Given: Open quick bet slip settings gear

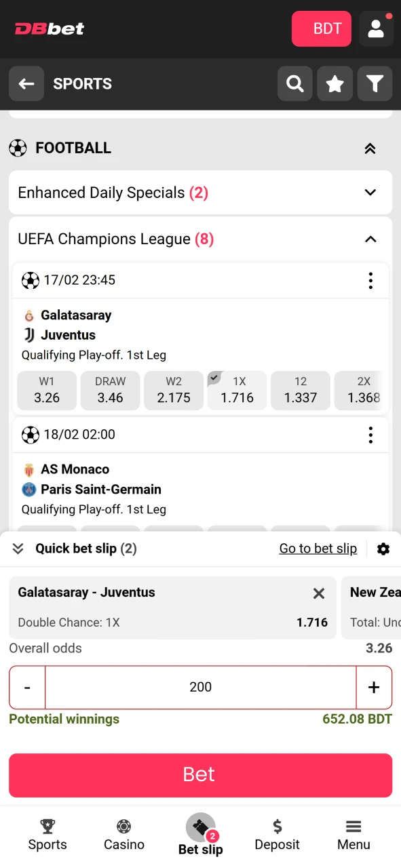Looking at the screenshot, I should pos(383,549).
